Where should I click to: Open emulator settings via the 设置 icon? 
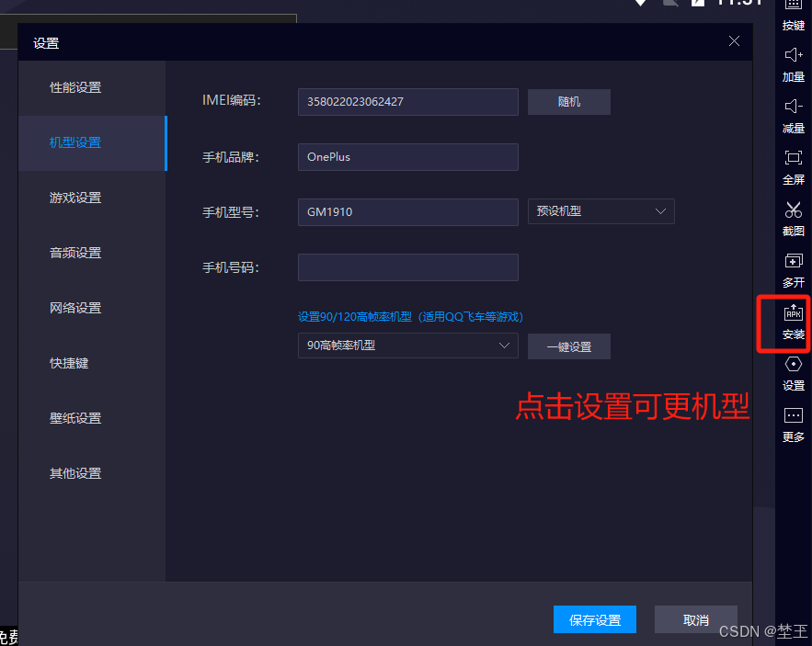click(x=793, y=373)
